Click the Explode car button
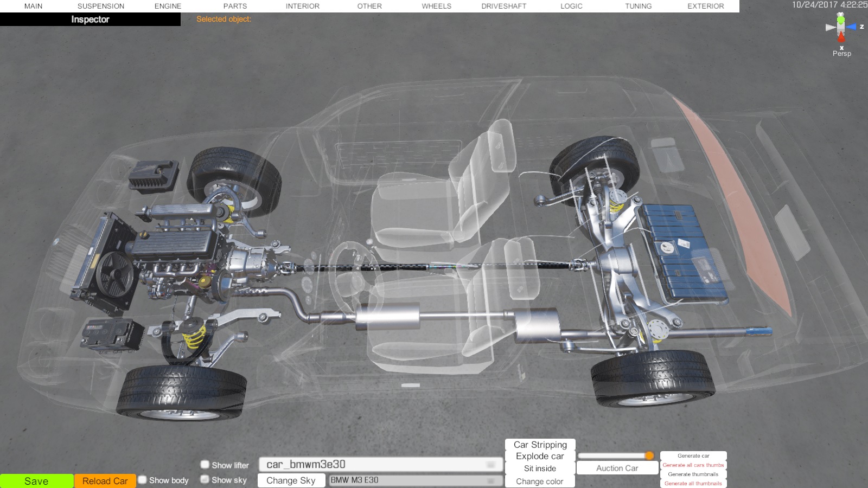This screenshot has width=868, height=488. (540, 457)
